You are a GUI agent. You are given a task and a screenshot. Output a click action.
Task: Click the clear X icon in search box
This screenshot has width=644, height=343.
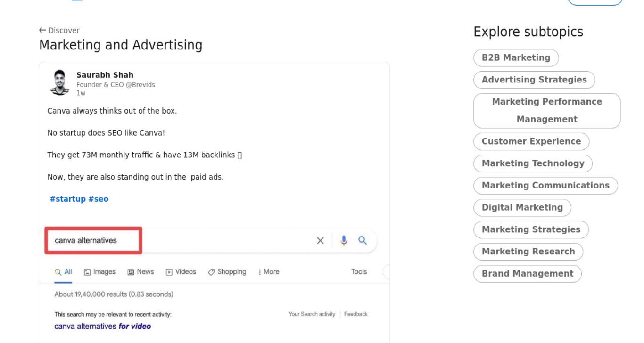pyautogui.click(x=320, y=241)
